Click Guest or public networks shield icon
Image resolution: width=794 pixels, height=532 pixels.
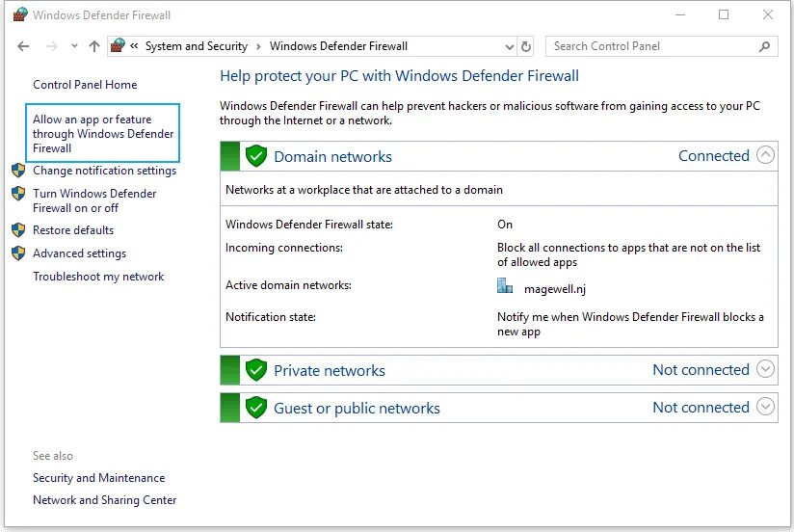point(256,408)
